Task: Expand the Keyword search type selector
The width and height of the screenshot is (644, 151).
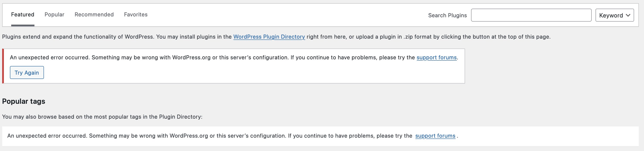Action: [x=614, y=15]
